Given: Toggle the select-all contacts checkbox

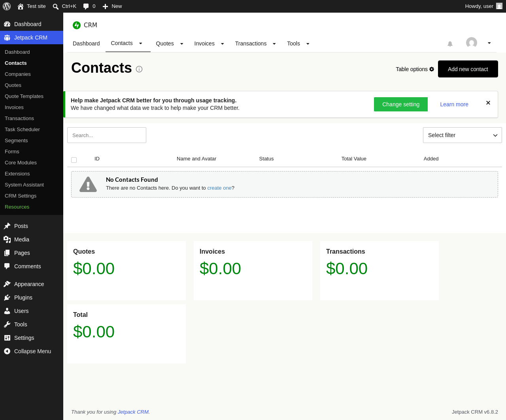Looking at the screenshot, I should click(x=74, y=160).
